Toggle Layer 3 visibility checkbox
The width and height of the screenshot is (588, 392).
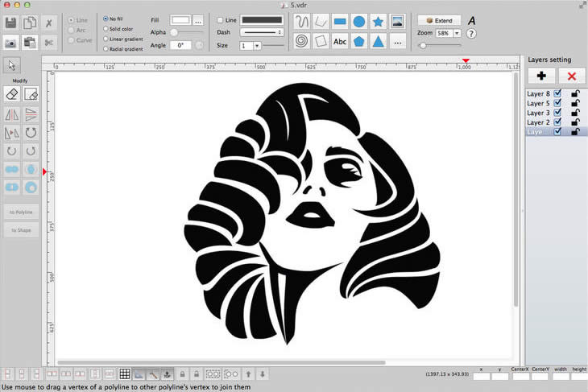point(557,112)
